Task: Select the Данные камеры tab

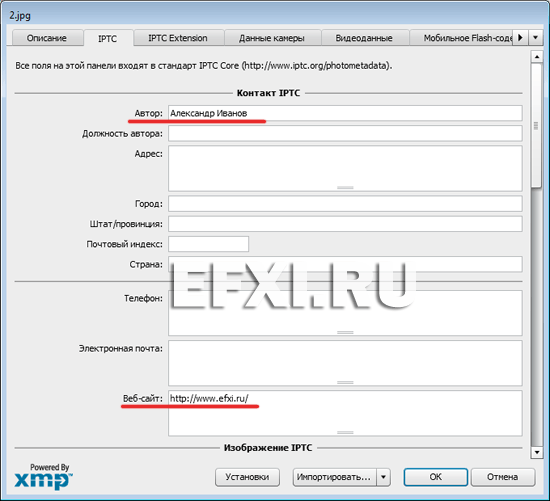Action: coord(272,38)
